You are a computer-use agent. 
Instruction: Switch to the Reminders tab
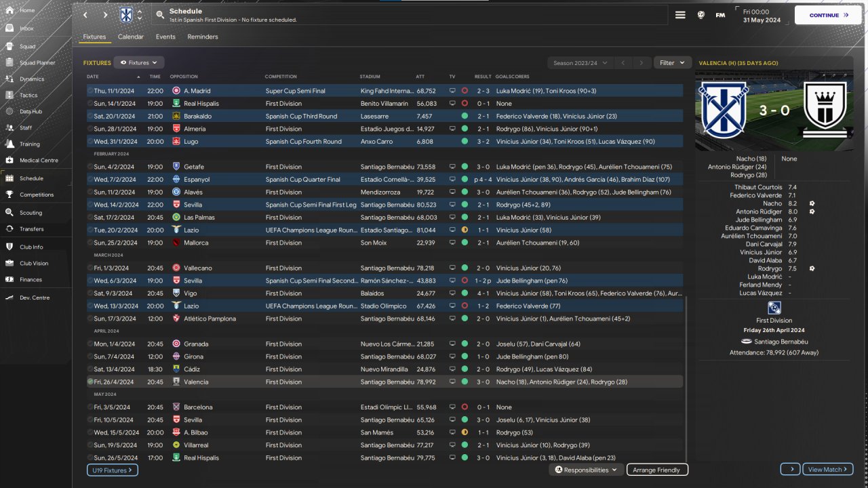(x=203, y=37)
